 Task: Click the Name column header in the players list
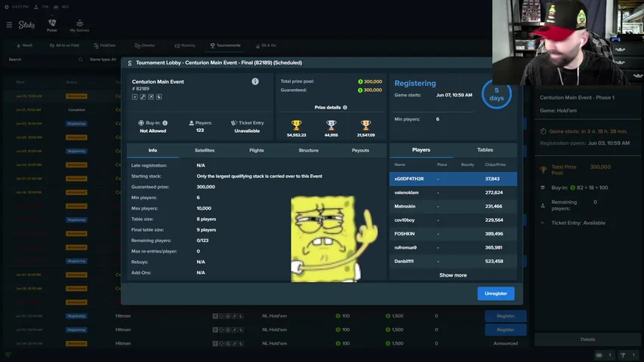pyautogui.click(x=399, y=164)
